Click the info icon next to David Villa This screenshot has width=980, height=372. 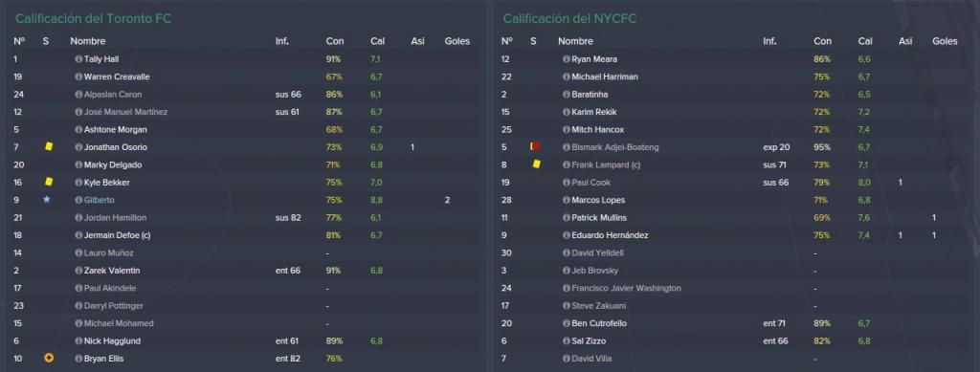pyautogui.click(x=567, y=359)
